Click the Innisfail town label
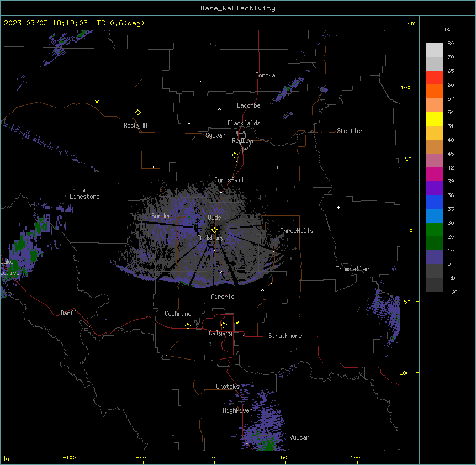This screenshot has width=476, height=465. click(x=229, y=180)
